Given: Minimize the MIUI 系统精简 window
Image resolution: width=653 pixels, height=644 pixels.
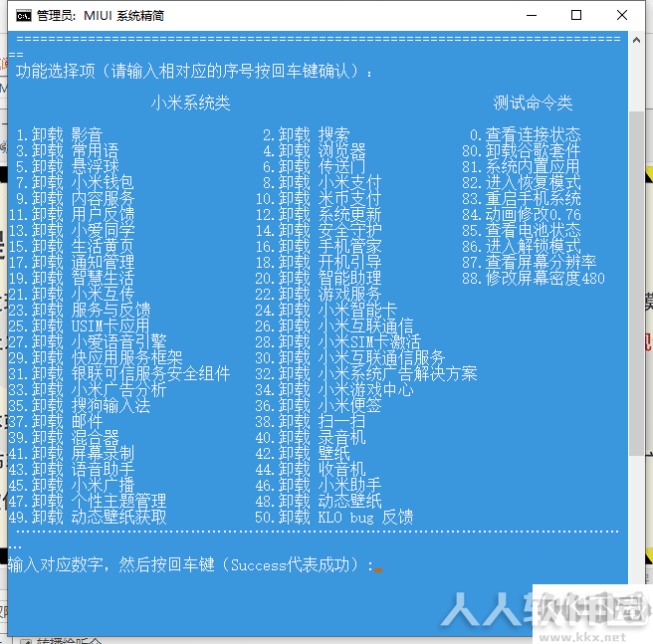Looking at the screenshot, I should [x=531, y=15].
